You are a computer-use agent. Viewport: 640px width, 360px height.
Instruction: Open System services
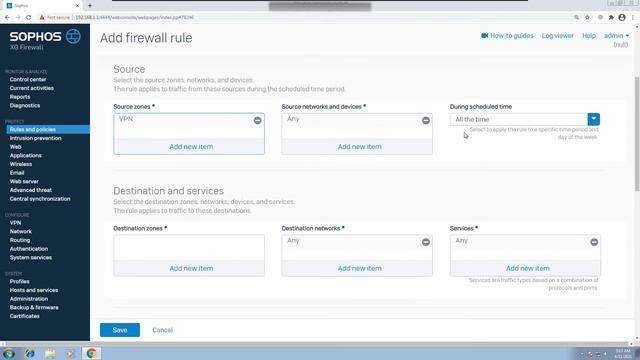[31, 258]
